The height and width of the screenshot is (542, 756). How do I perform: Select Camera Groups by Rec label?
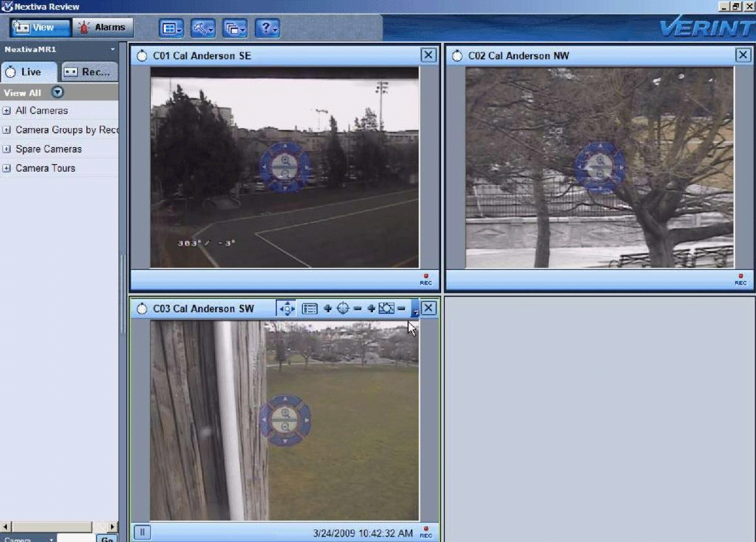click(x=67, y=130)
